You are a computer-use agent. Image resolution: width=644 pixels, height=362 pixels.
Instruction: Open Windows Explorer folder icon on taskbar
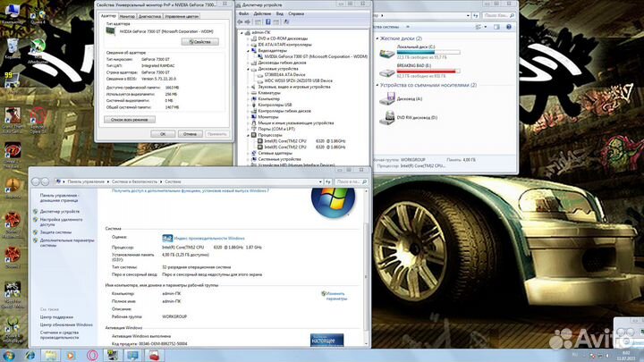coord(50,356)
